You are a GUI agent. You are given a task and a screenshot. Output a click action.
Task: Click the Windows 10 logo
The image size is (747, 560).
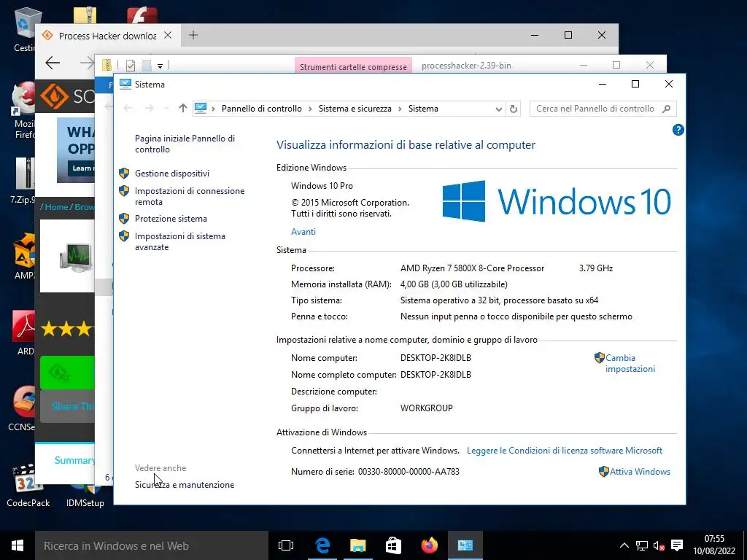pos(557,201)
